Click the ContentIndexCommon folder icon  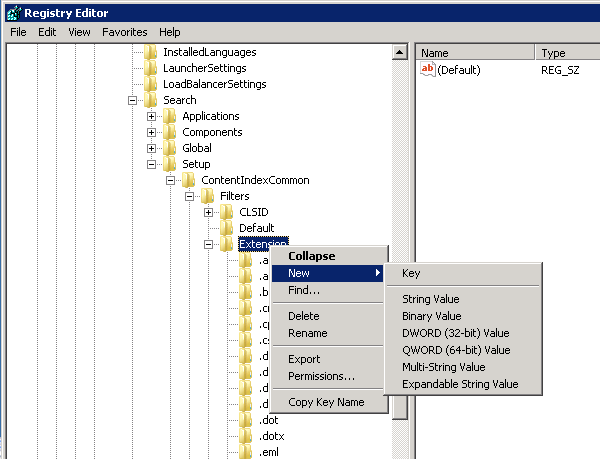click(189, 180)
